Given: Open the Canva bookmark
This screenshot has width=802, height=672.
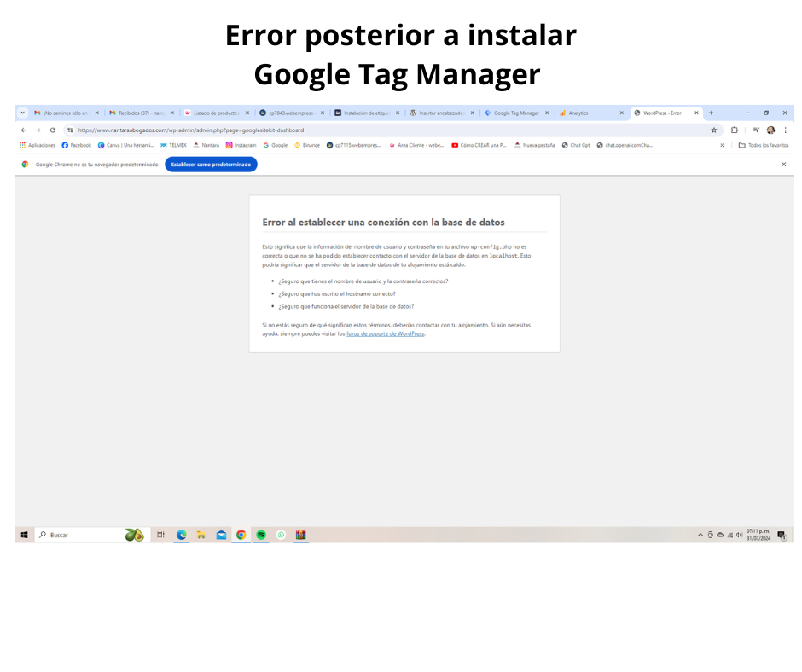Looking at the screenshot, I should click(125, 145).
